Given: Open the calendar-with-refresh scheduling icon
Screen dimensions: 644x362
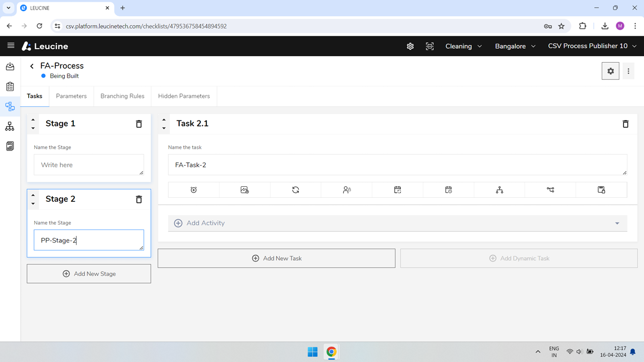Looking at the screenshot, I should tap(398, 190).
